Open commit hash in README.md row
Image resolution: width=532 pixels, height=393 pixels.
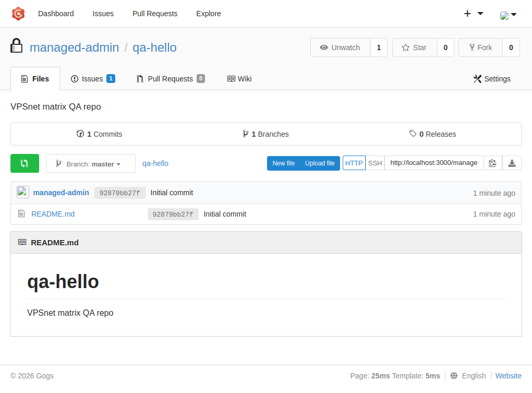pyautogui.click(x=173, y=214)
